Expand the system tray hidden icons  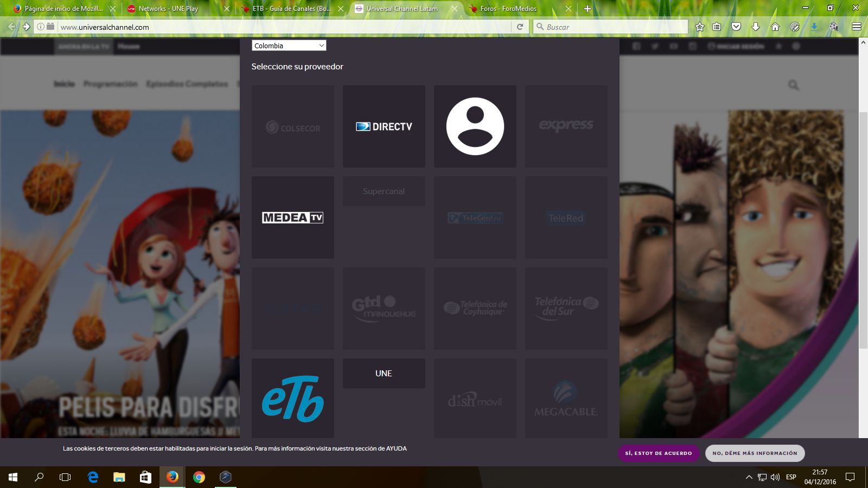click(x=749, y=477)
